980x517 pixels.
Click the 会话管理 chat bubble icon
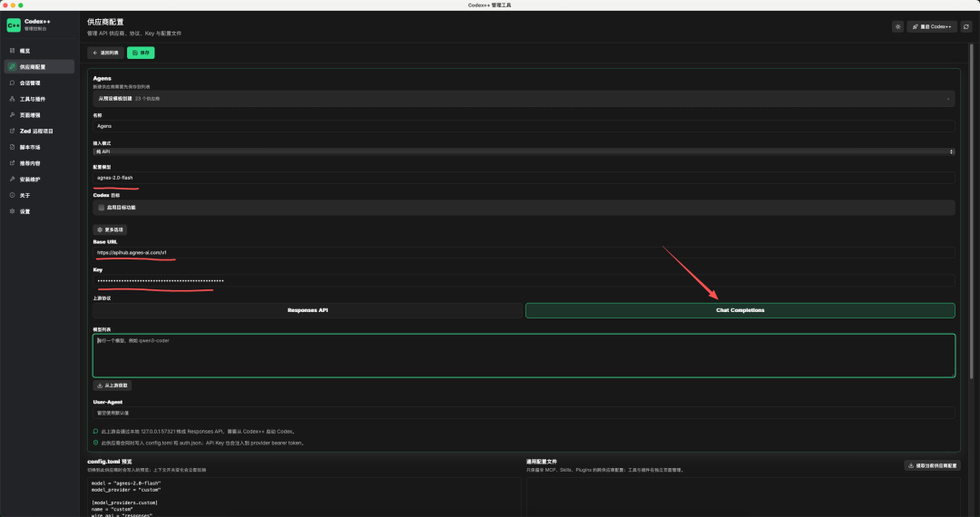[x=12, y=83]
